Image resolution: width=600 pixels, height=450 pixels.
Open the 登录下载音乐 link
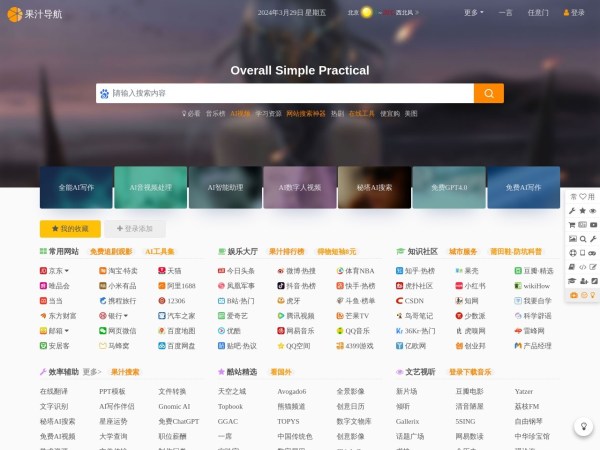(470, 372)
